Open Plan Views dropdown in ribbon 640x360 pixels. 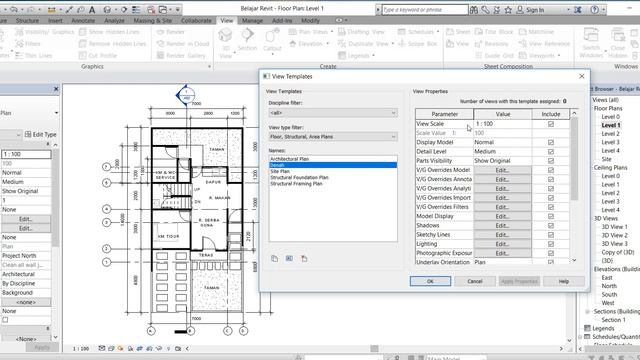(x=311, y=32)
